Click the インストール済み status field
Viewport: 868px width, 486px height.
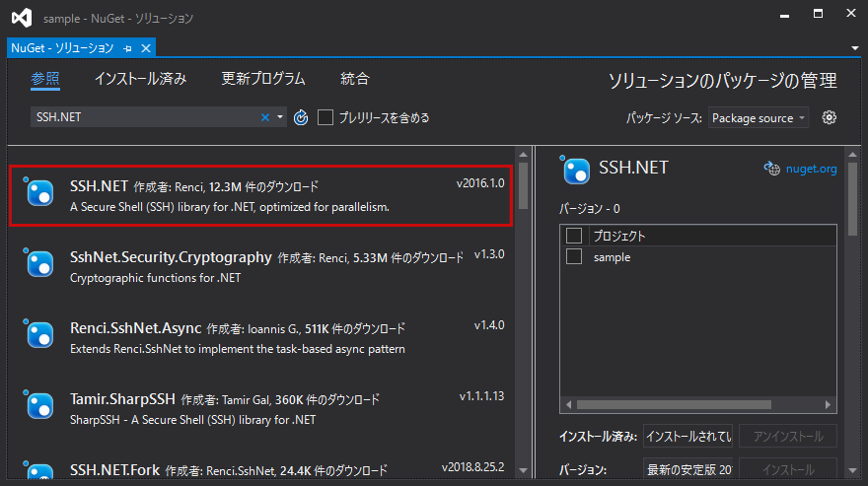(687, 436)
